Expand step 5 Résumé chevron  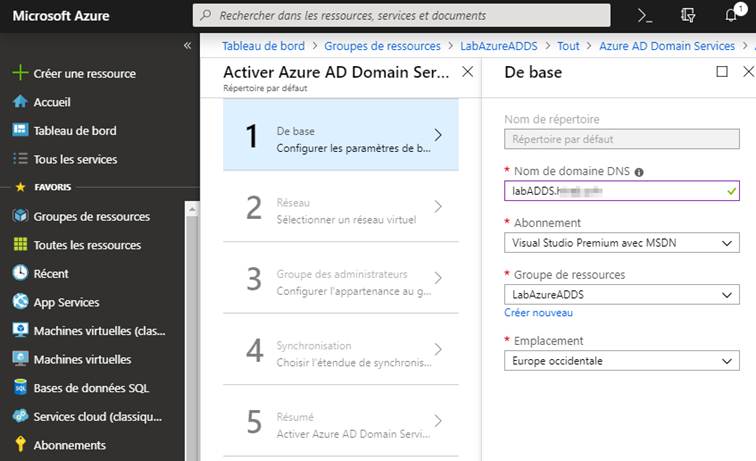[438, 420]
